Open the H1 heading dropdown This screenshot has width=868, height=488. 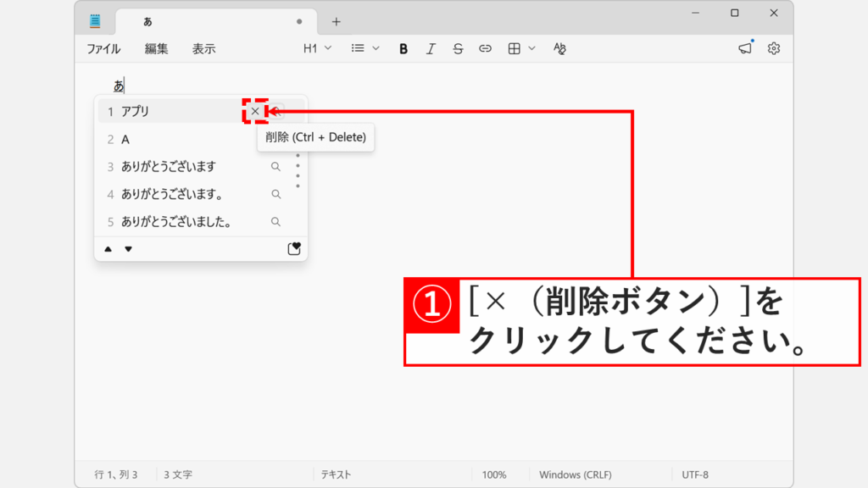click(317, 48)
